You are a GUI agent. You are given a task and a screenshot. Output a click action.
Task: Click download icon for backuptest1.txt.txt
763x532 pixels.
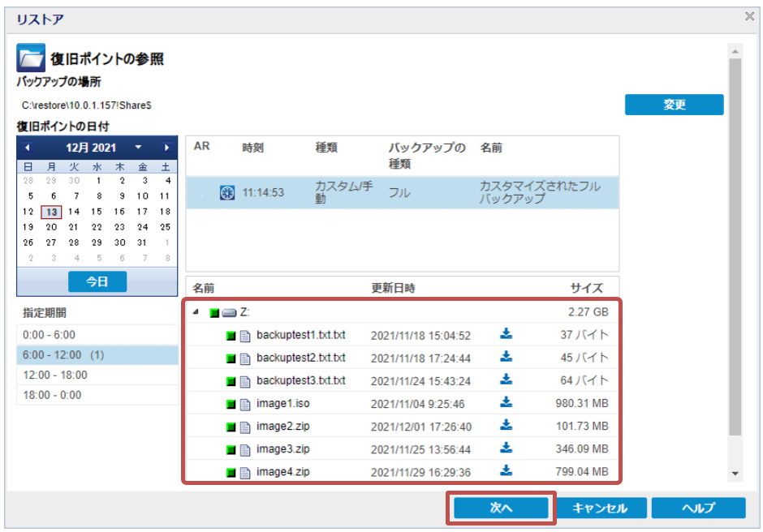click(507, 334)
